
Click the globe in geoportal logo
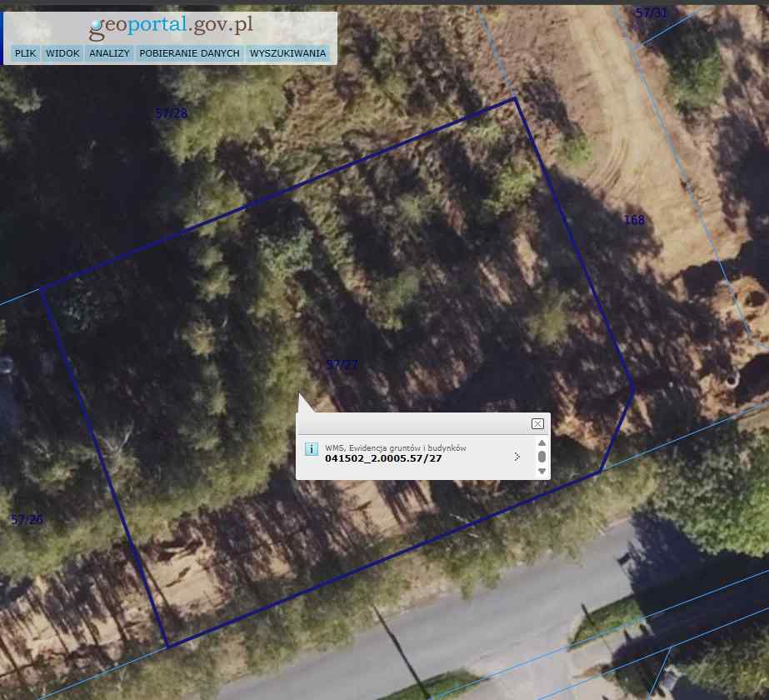(x=97, y=28)
